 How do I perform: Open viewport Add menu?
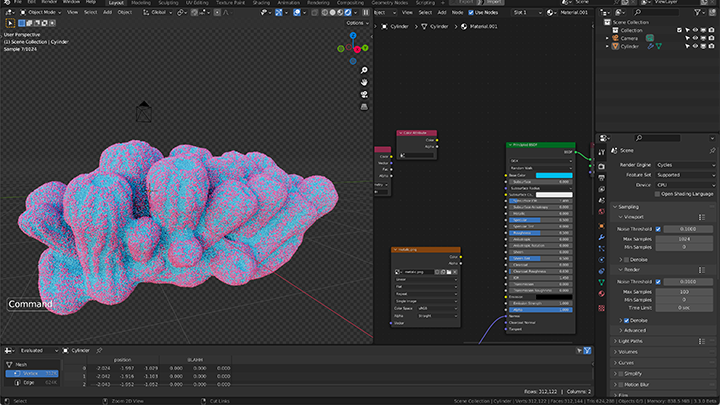click(x=107, y=12)
